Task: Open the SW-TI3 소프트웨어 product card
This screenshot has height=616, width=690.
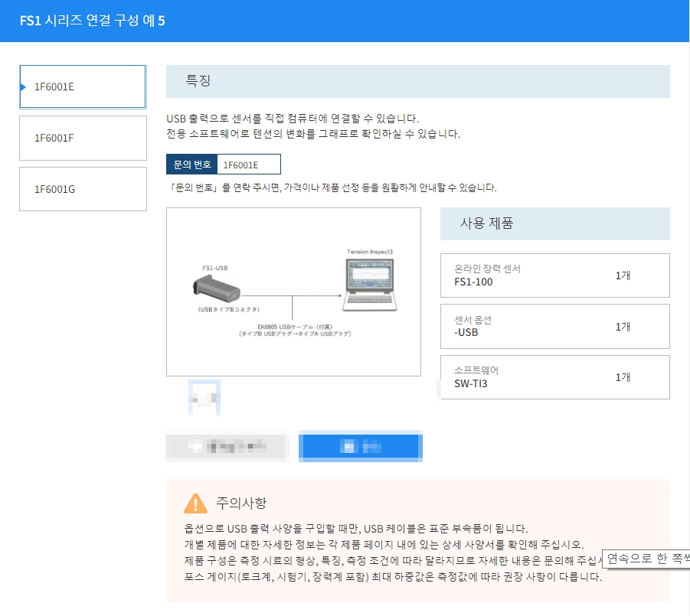Action: 554,377
